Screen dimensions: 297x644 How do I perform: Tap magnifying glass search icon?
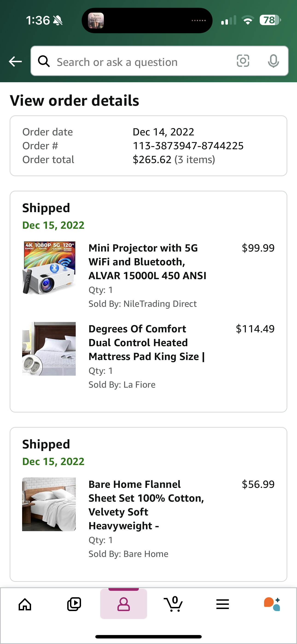point(44,61)
